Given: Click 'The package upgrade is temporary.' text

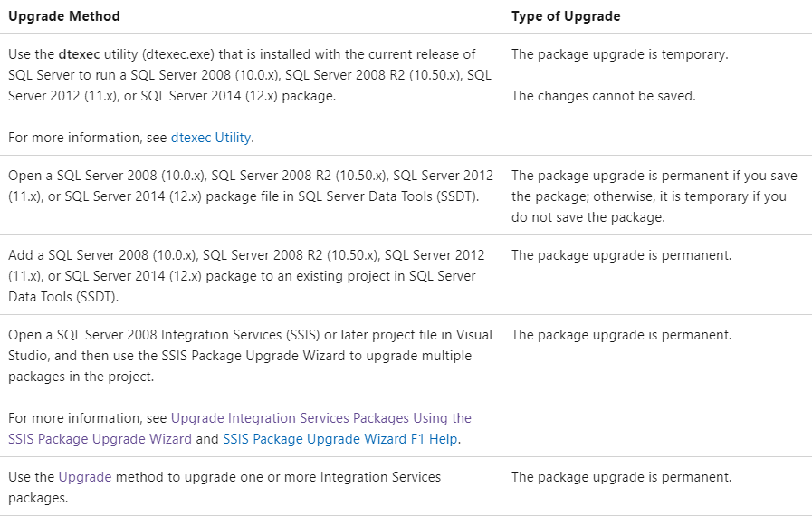Looking at the screenshot, I should 620,54.
